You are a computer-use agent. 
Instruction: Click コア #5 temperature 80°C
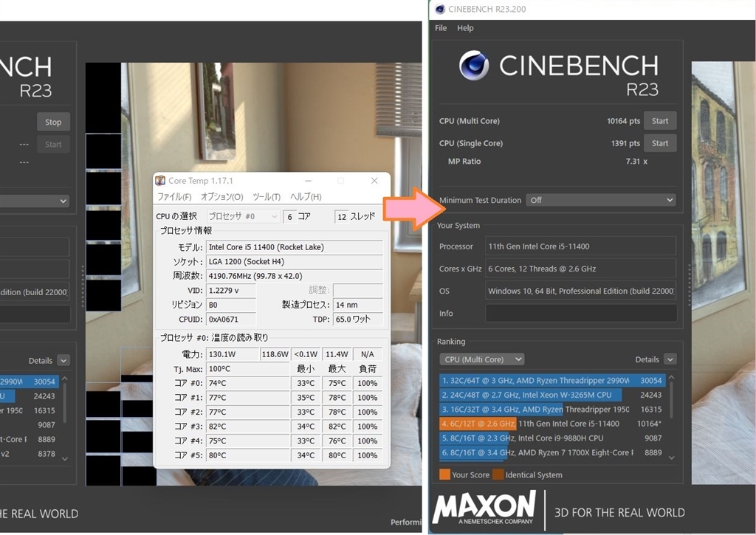pos(248,455)
